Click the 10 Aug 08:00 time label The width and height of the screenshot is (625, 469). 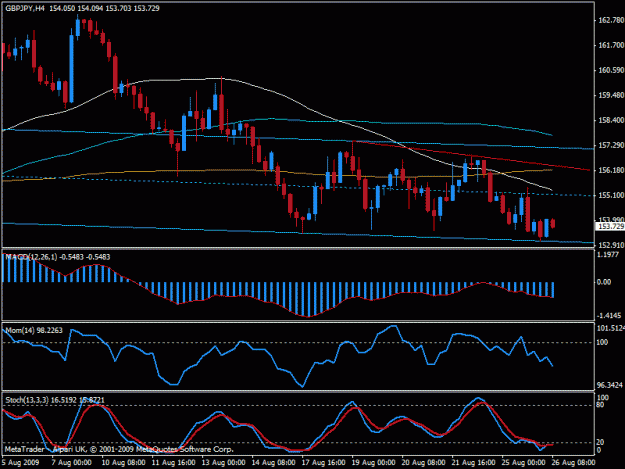pos(123,463)
